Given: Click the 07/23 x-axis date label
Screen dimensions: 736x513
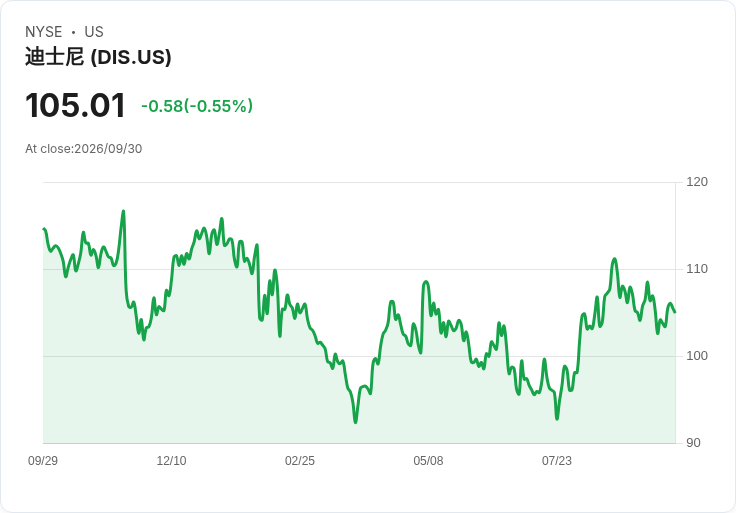Looking at the screenshot, I should tap(557, 461).
